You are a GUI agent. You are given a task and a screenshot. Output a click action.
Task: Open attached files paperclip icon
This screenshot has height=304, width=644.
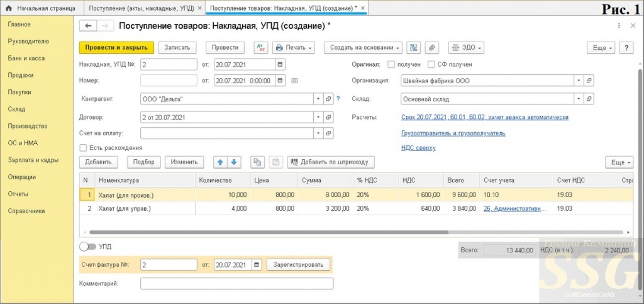tap(431, 48)
